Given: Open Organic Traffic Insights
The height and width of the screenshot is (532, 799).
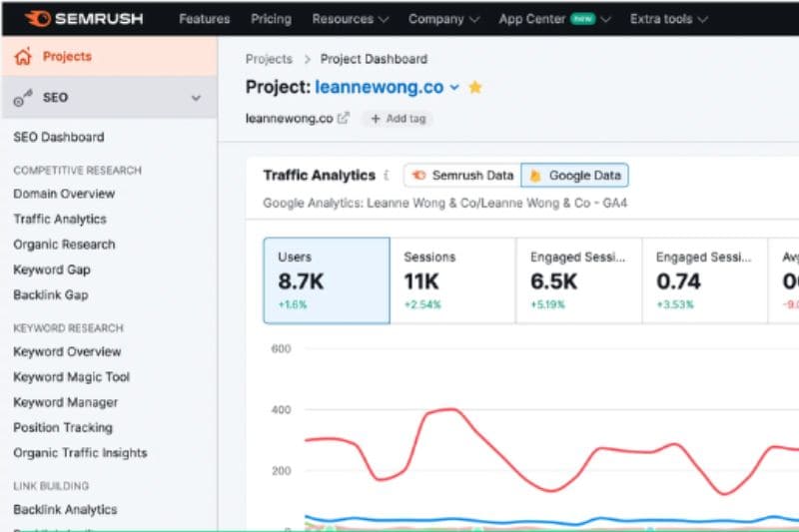Looking at the screenshot, I should click(80, 452).
